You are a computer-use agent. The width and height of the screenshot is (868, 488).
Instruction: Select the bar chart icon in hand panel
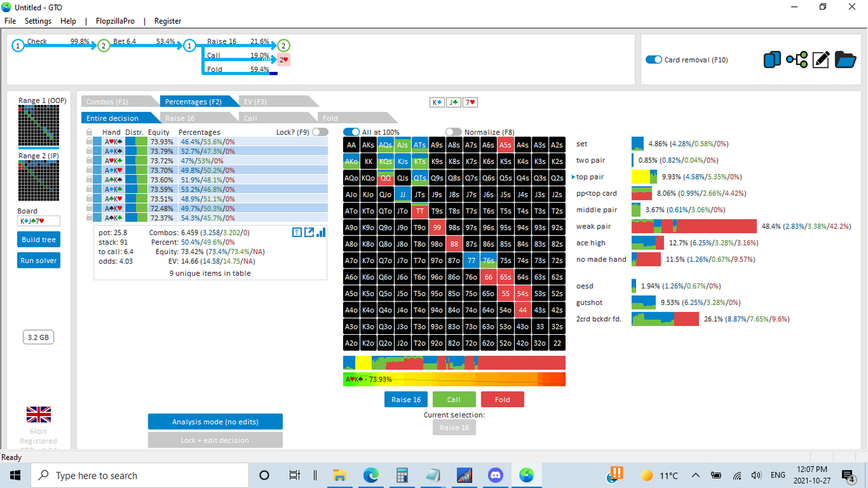click(x=321, y=232)
